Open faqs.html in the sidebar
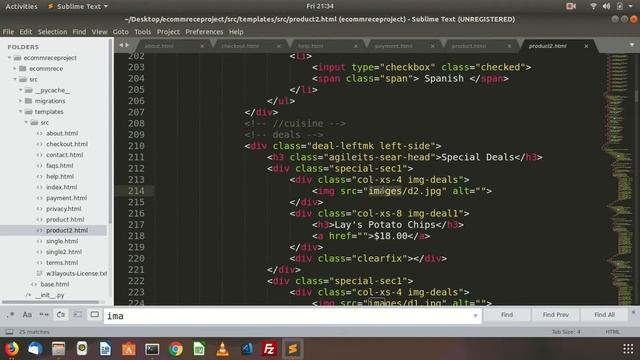The image size is (640, 360). [60, 165]
